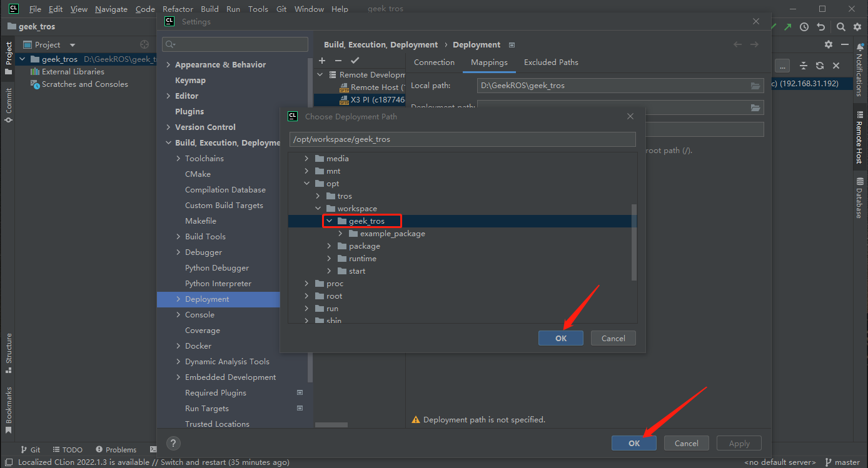Expand the mnt folder

click(x=306, y=171)
